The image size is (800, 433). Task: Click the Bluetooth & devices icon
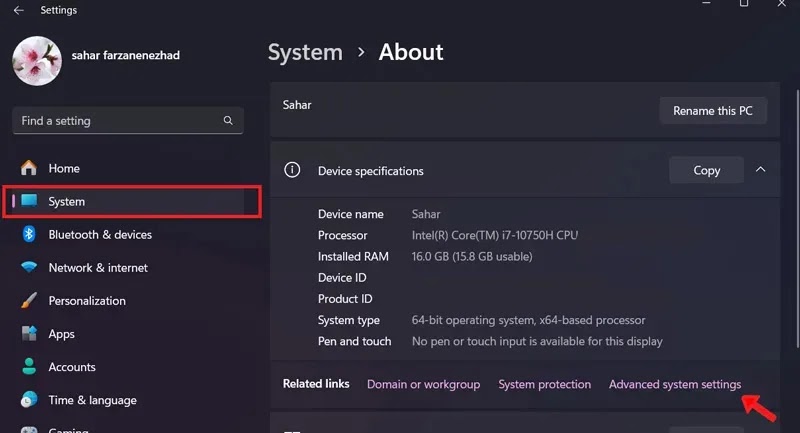point(29,235)
